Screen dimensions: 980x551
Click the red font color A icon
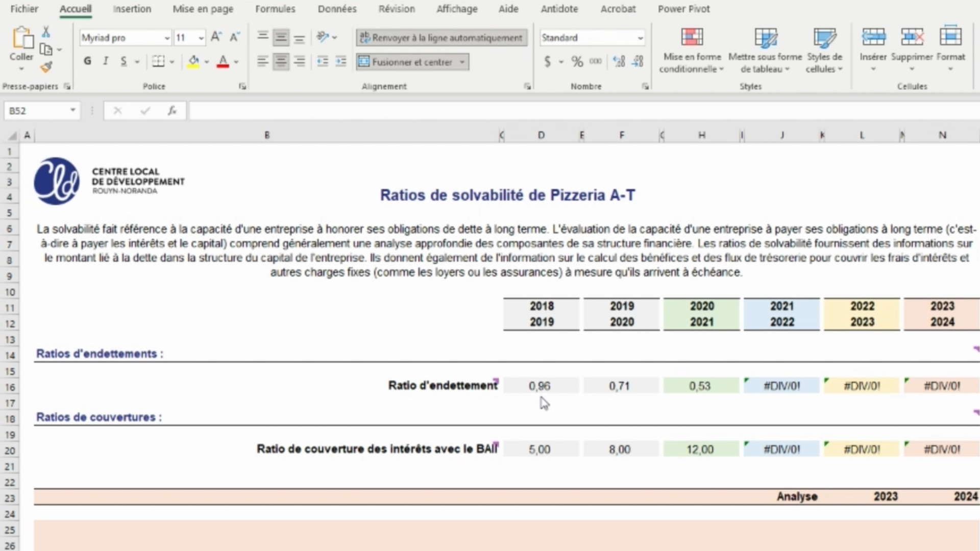coord(223,62)
